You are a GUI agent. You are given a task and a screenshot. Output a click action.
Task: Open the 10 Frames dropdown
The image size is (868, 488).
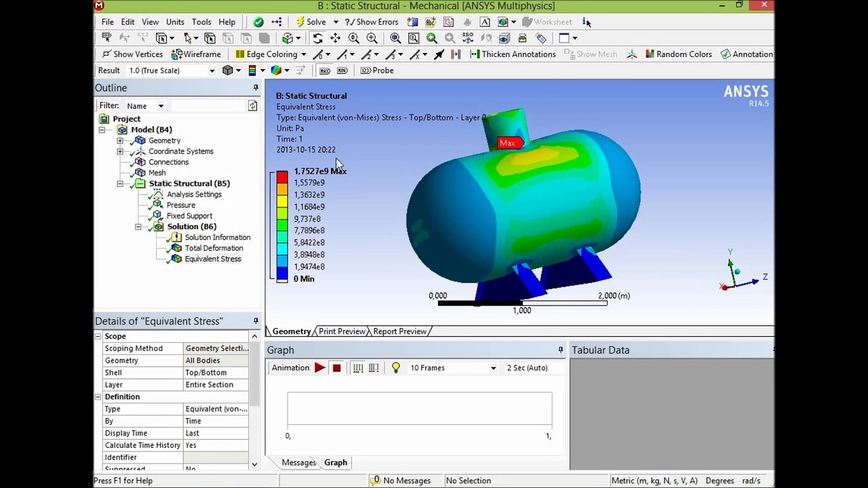(x=452, y=368)
